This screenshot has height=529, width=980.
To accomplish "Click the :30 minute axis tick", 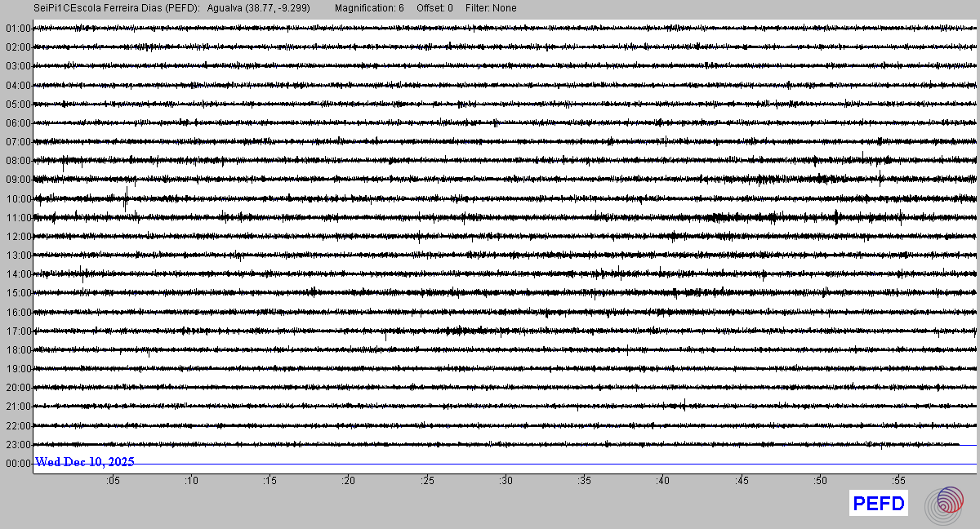I will (x=506, y=481).
